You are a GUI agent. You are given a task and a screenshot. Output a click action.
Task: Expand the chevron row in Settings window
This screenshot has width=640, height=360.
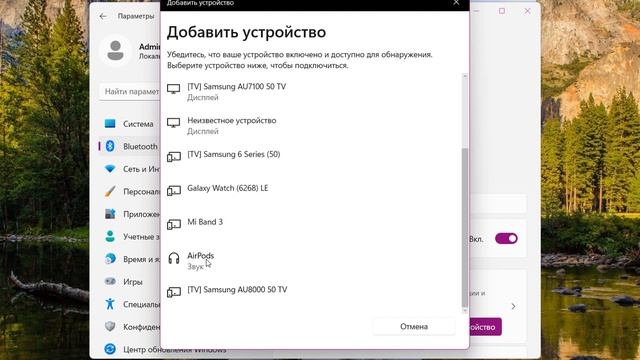513,306
